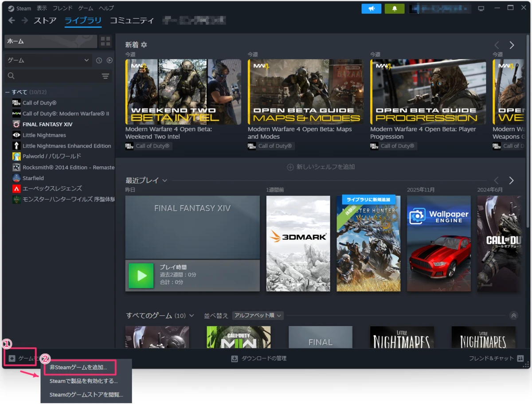
Task: Open the Monster Hunter Wilds trial tile
Action: click(x=368, y=243)
